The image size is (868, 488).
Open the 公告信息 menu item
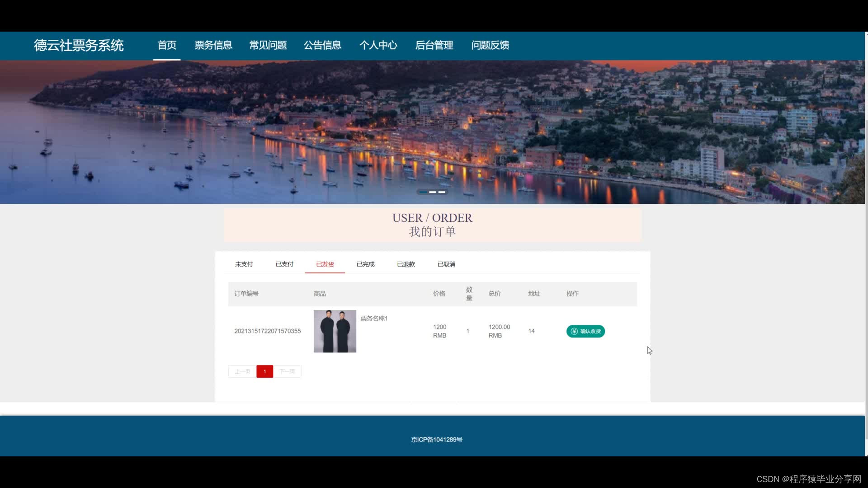click(322, 45)
